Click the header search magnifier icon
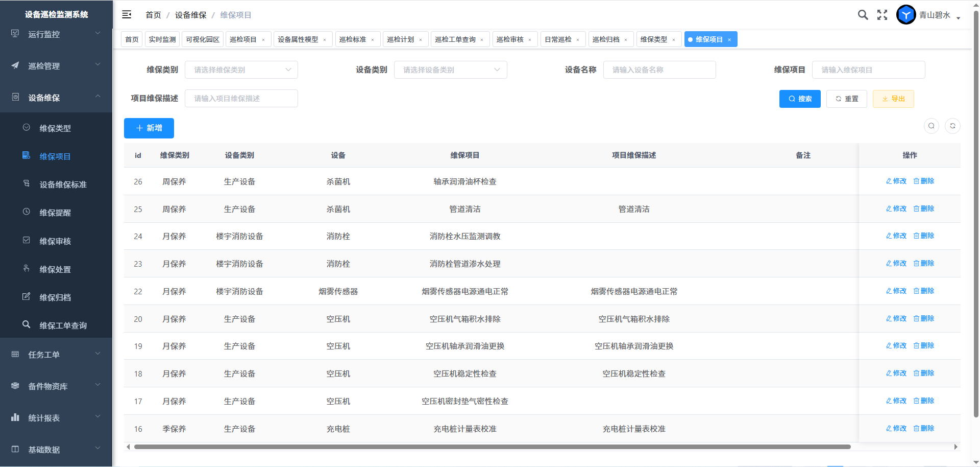980x467 pixels. pos(863,15)
